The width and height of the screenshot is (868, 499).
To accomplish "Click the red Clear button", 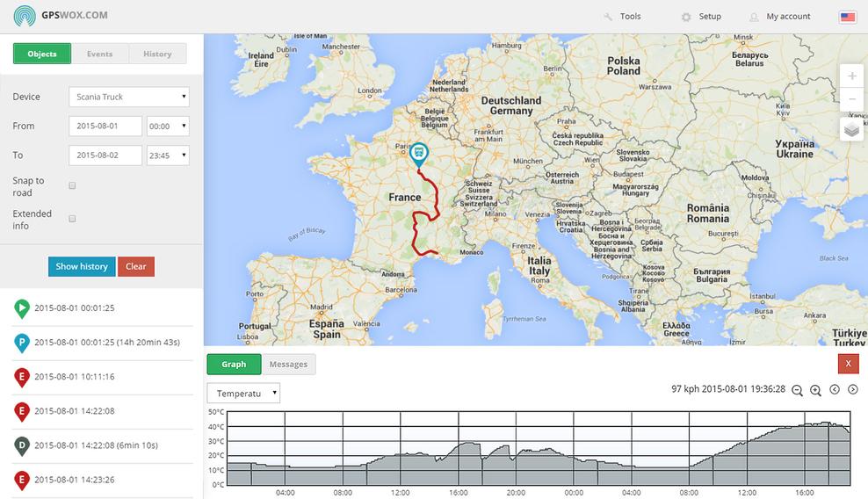I will 135,266.
